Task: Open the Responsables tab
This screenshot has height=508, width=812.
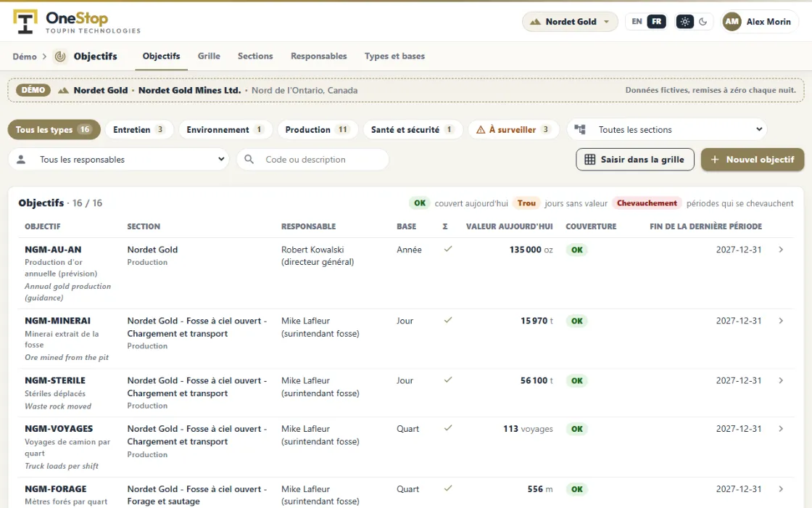Action: [319, 56]
